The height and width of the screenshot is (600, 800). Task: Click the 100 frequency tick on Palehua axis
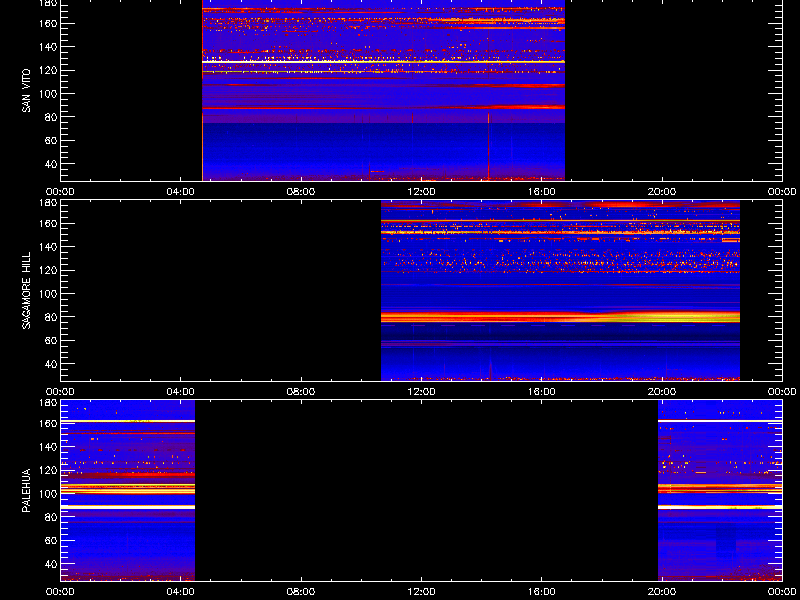click(48, 494)
